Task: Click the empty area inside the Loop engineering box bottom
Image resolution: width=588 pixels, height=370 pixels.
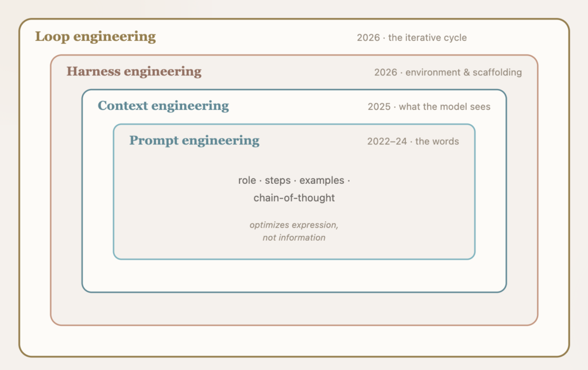Action: coord(294,341)
